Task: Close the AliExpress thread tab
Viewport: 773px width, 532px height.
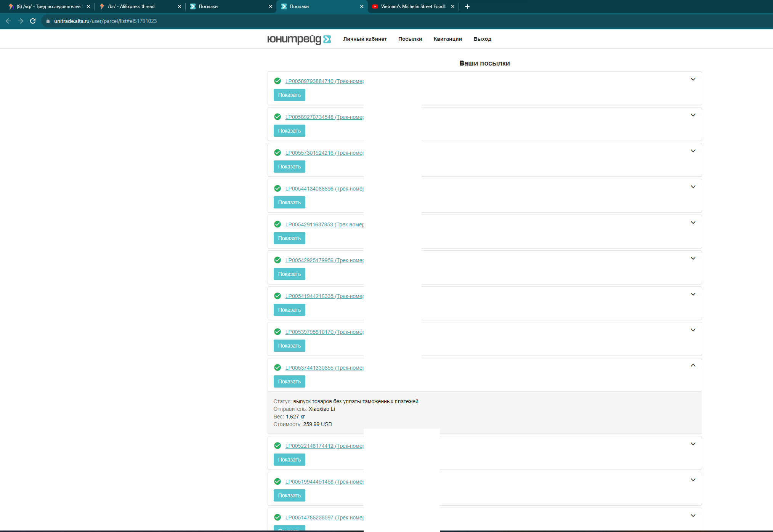Action: coord(180,6)
